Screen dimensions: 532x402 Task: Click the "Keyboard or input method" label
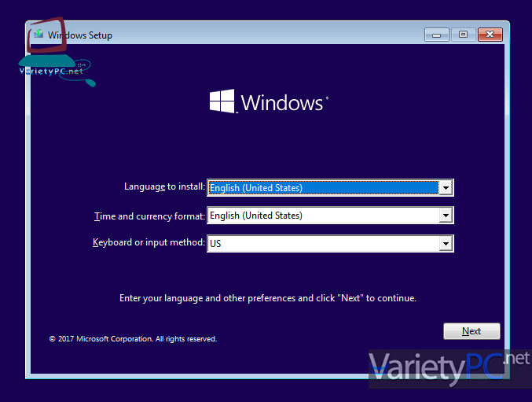click(x=149, y=243)
